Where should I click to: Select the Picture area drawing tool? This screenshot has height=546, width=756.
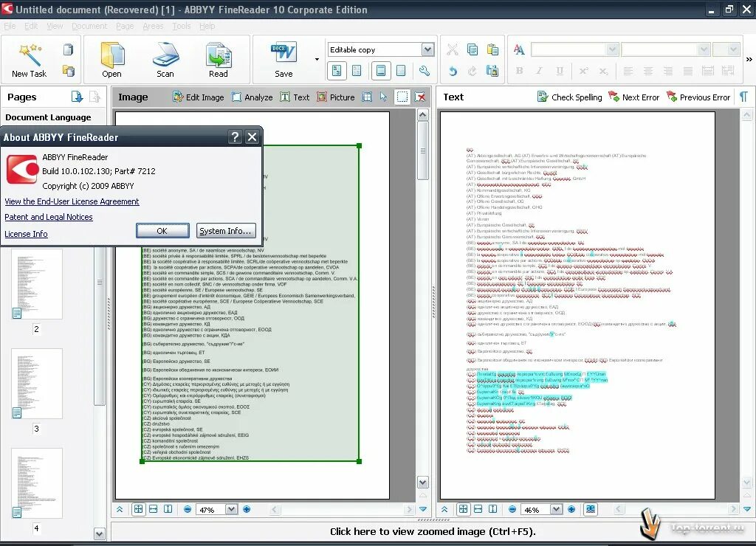(x=336, y=97)
